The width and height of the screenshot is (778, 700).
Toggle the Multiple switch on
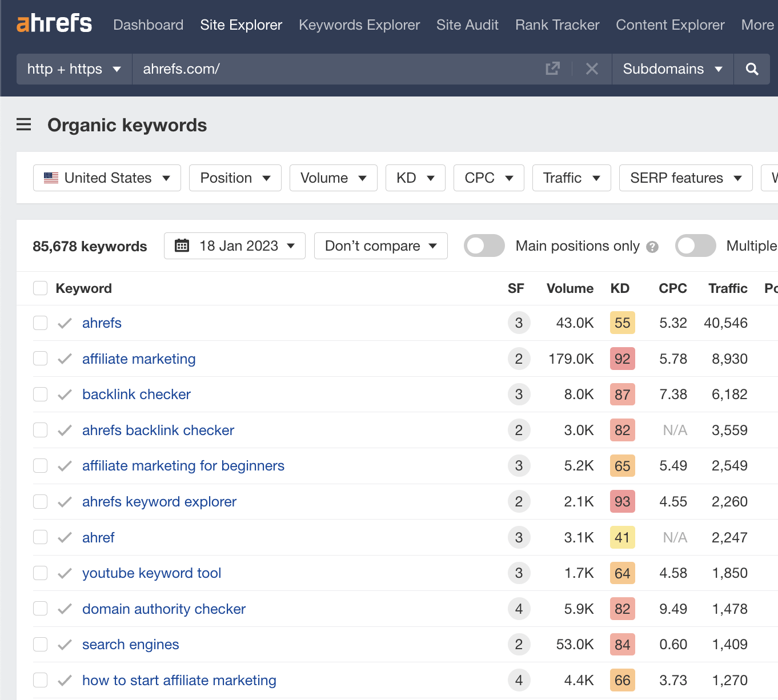[695, 246]
